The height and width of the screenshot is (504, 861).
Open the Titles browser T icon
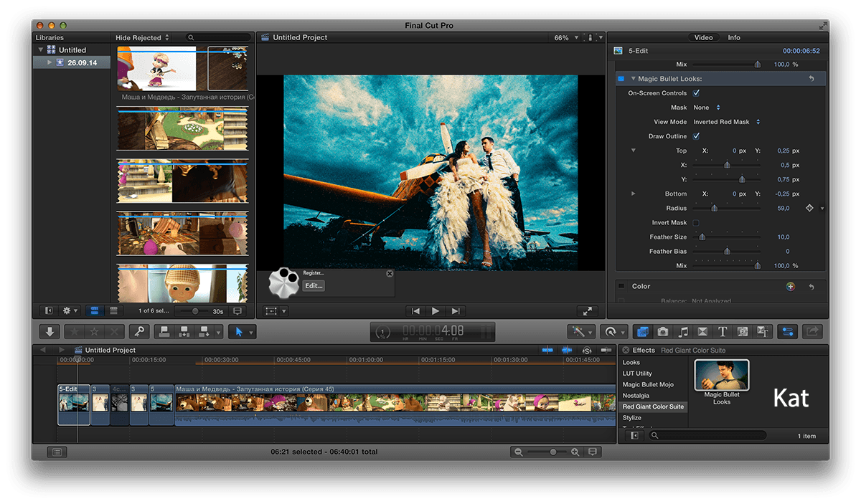point(723,332)
